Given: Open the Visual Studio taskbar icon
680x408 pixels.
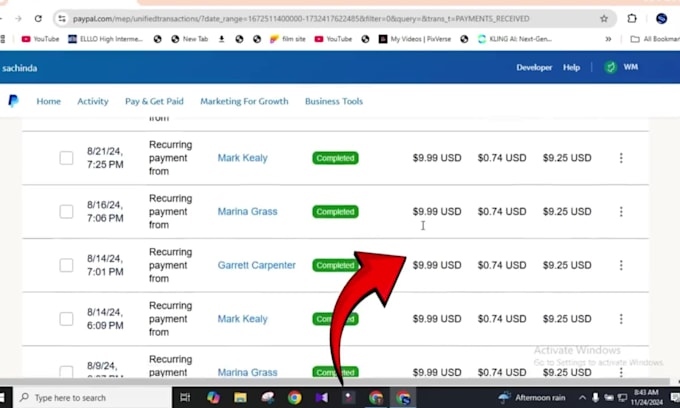Looking at the screenshot, I should pyautogui.click(x=321, y=398).
